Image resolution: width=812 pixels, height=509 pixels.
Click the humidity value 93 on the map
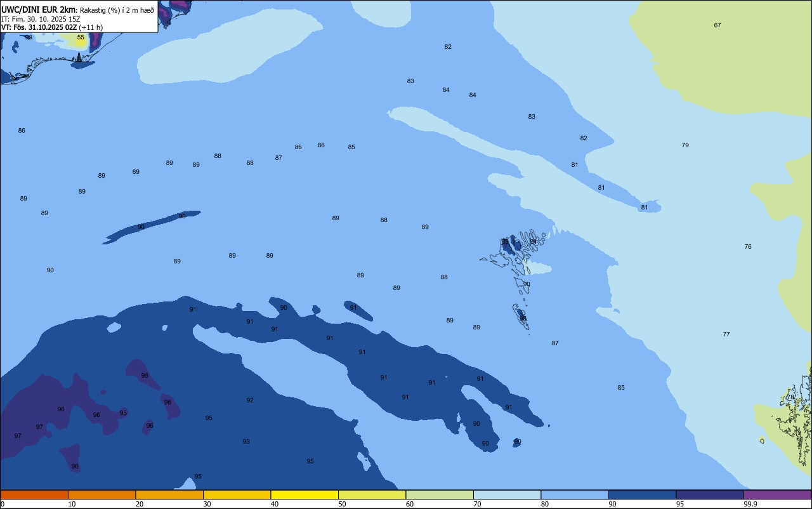(246, 442)
